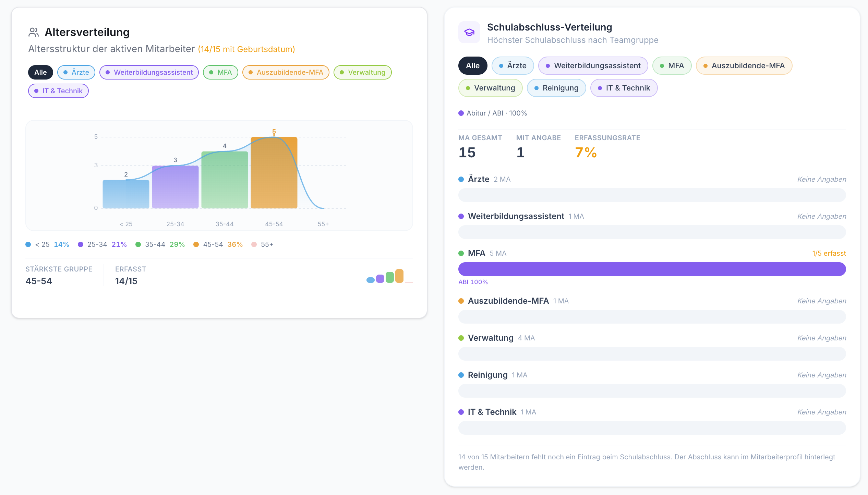Click '(14/15 mit Geburtsdatum)' text

click(246, 49)
